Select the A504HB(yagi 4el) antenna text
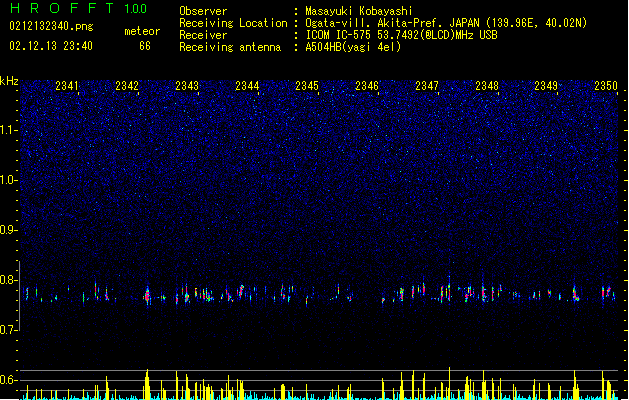The width and height of the screenshot is (629, 400). [353, 47]
